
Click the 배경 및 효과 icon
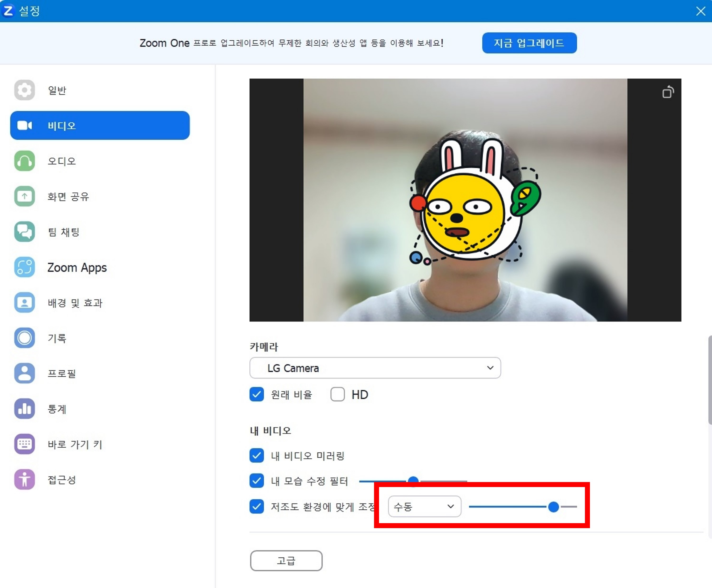click(x=24, y=302)
